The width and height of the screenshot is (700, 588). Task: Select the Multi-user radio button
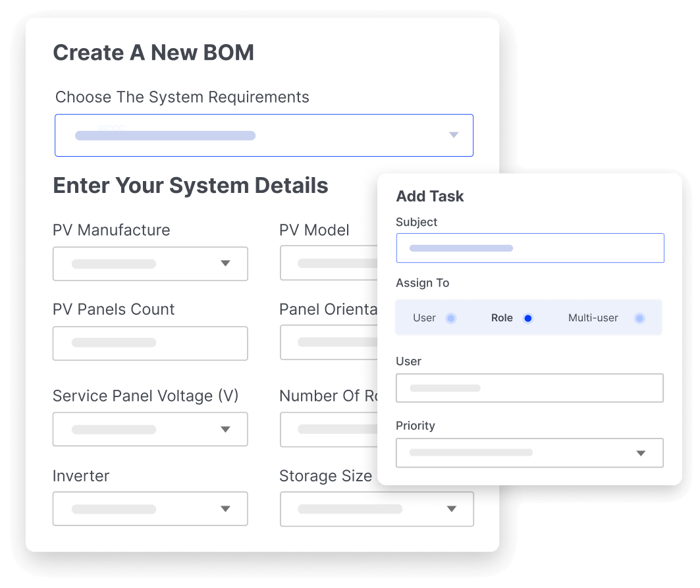point(639,318)
